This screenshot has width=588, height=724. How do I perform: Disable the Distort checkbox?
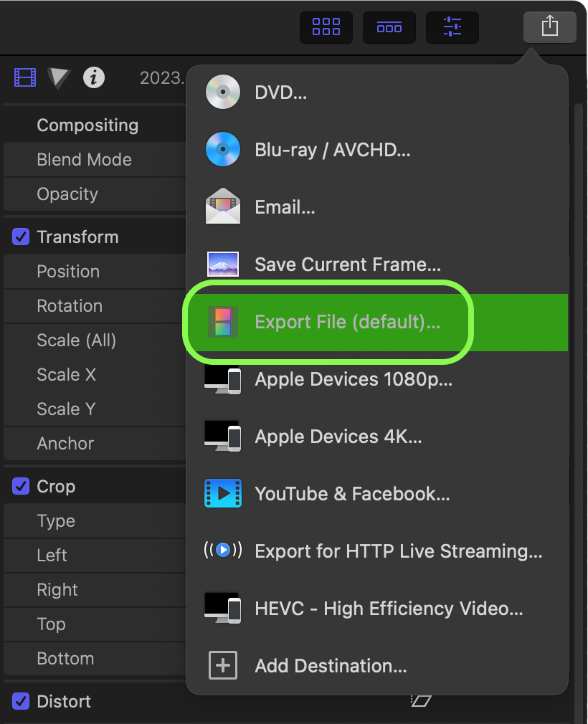(x=21, y=701)
